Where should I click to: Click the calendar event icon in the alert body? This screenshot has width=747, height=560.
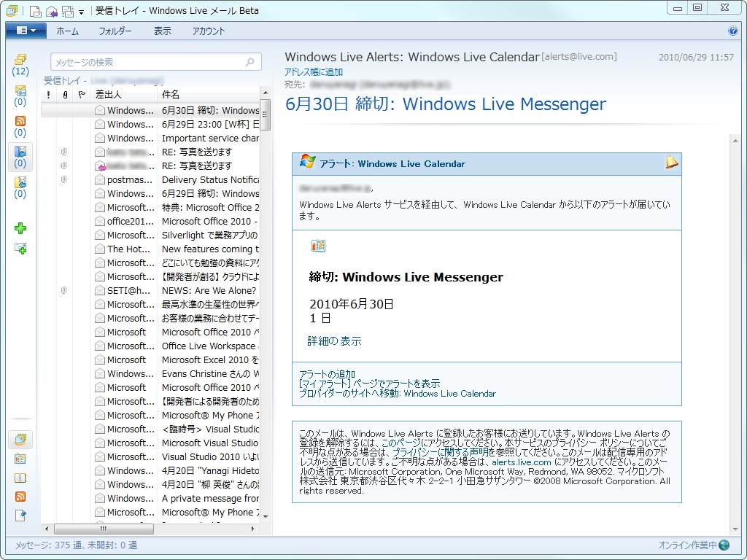pyautogui.click(x=318, y=246)
